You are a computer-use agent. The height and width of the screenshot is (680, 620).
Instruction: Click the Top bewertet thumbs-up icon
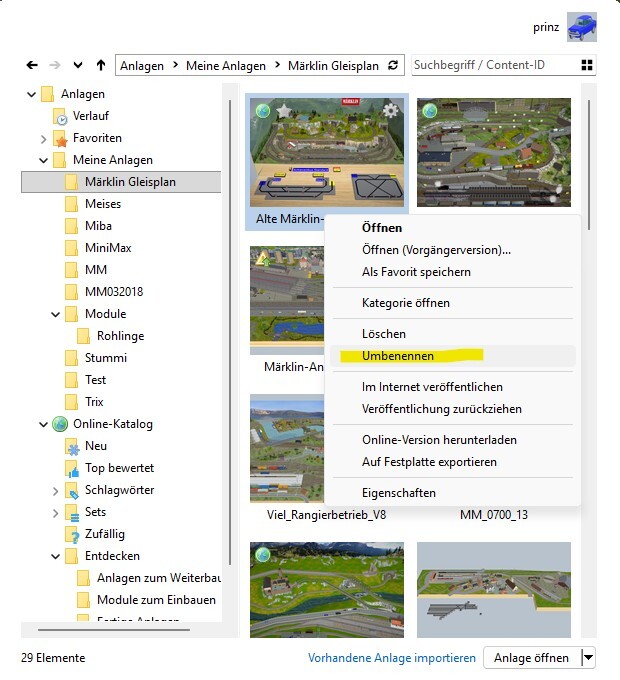72,468
